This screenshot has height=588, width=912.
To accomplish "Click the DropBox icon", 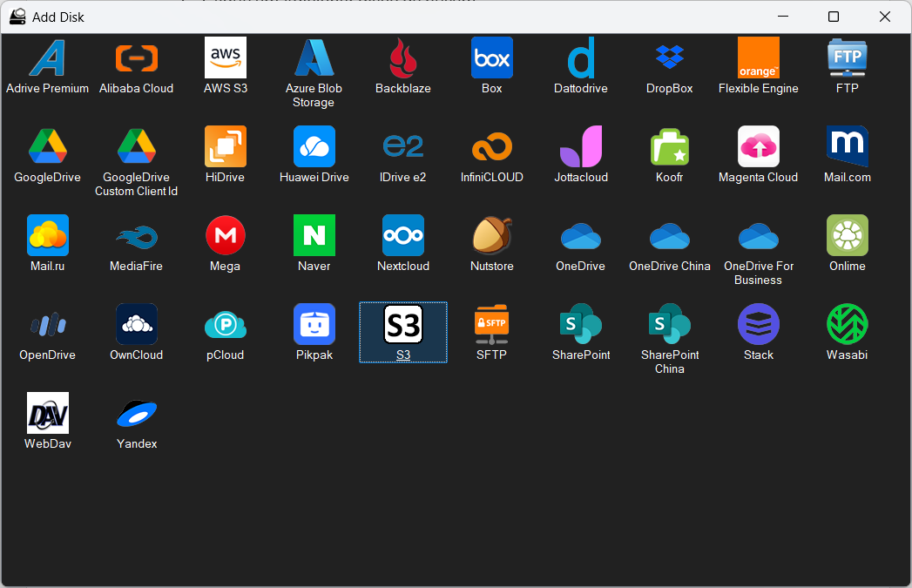I will [669, 58].
